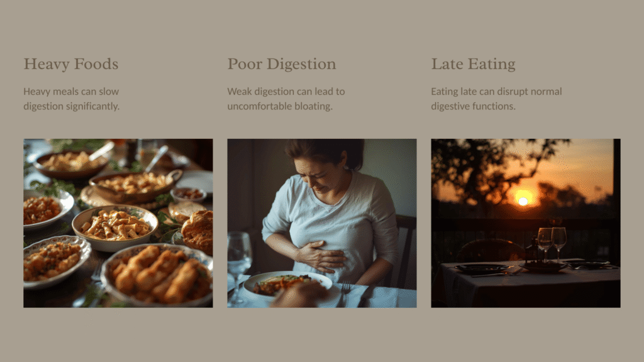Image resolution: width=644 pixels, height=362 pixels.
Task: Click the fork next to woman's plate
Action: pyautogui.click(x=344, y=293)
